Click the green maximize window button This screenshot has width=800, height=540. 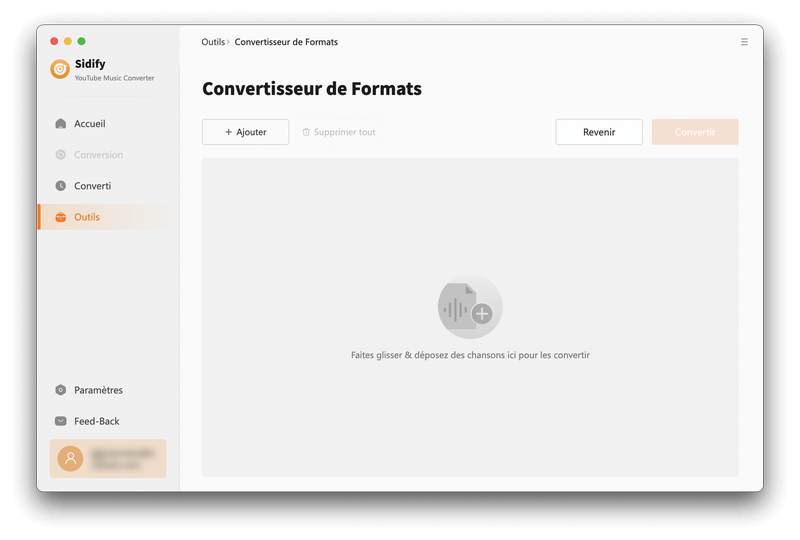coord(82,41)
